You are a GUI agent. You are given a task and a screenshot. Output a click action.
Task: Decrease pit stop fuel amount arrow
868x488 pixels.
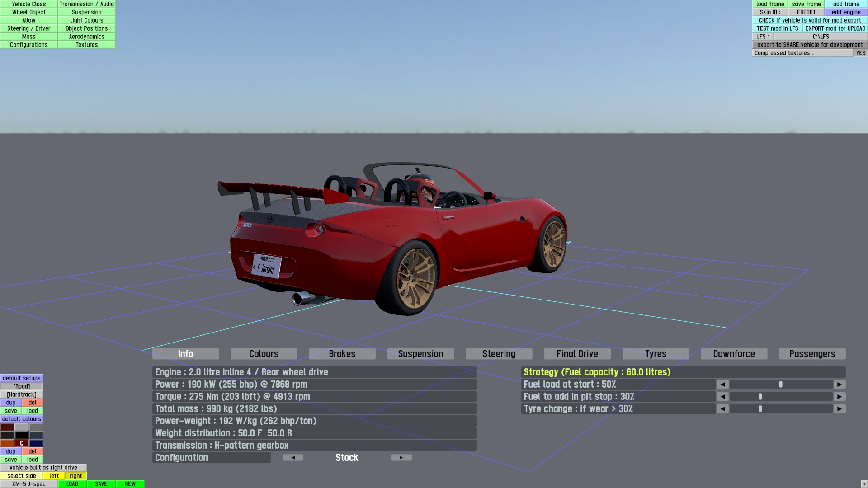722,397
